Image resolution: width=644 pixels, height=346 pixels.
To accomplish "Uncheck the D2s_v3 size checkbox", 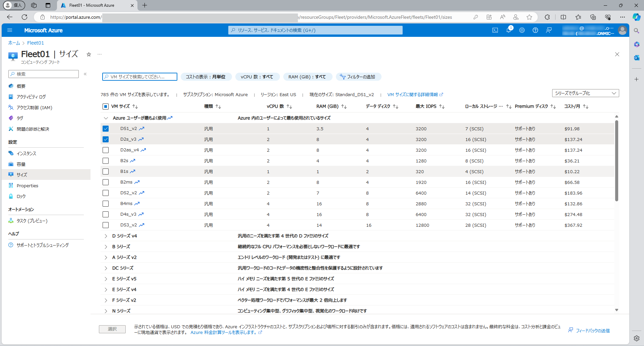I will click(x=106, y=139).
